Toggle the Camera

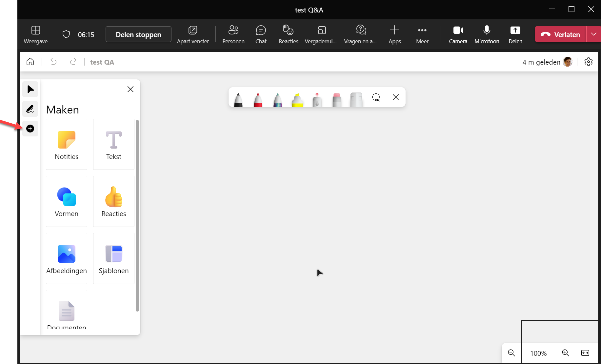pos(458,34)
